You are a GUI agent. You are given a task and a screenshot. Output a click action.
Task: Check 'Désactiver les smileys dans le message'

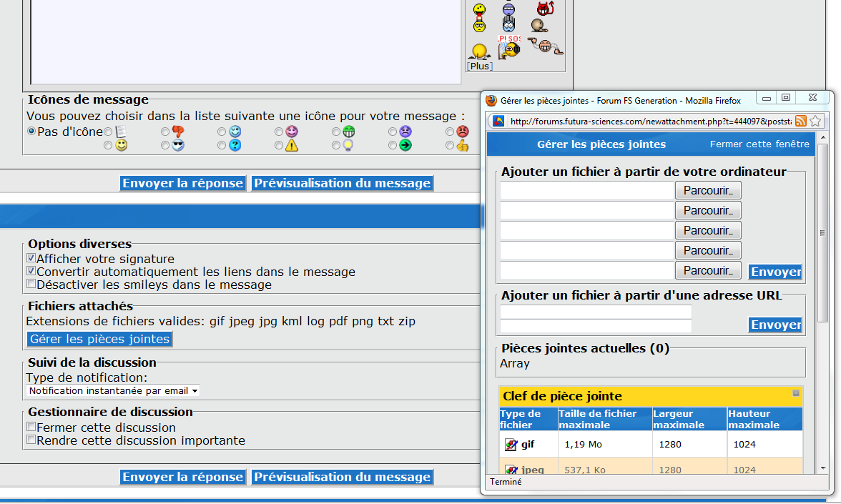31,284
